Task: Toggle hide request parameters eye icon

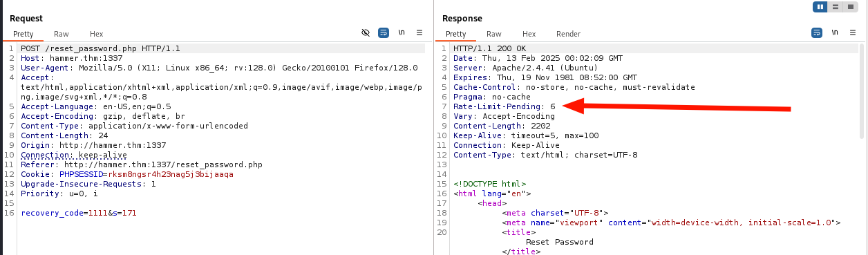Action: pos(366,32)
